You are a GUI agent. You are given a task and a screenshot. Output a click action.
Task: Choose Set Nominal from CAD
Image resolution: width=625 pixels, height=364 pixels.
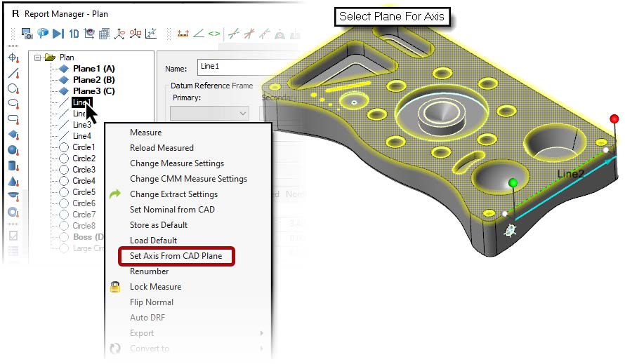tap(172, 210)
